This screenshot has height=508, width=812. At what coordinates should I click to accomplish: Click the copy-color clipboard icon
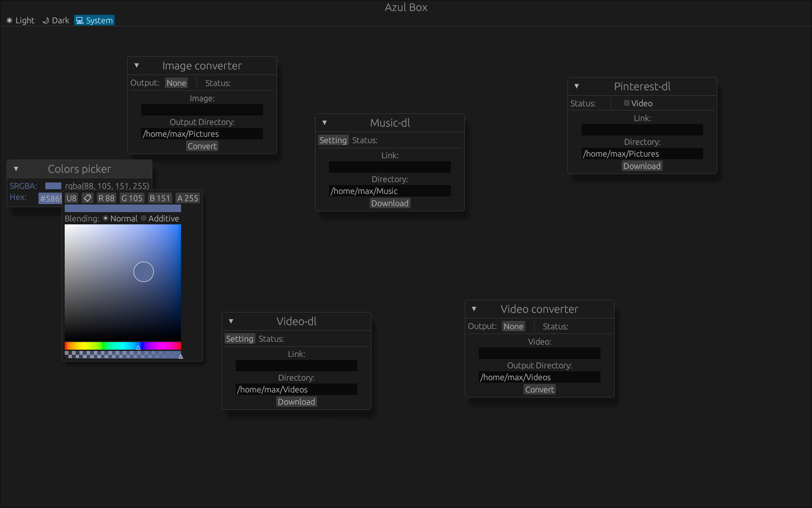tap(88, 198)
